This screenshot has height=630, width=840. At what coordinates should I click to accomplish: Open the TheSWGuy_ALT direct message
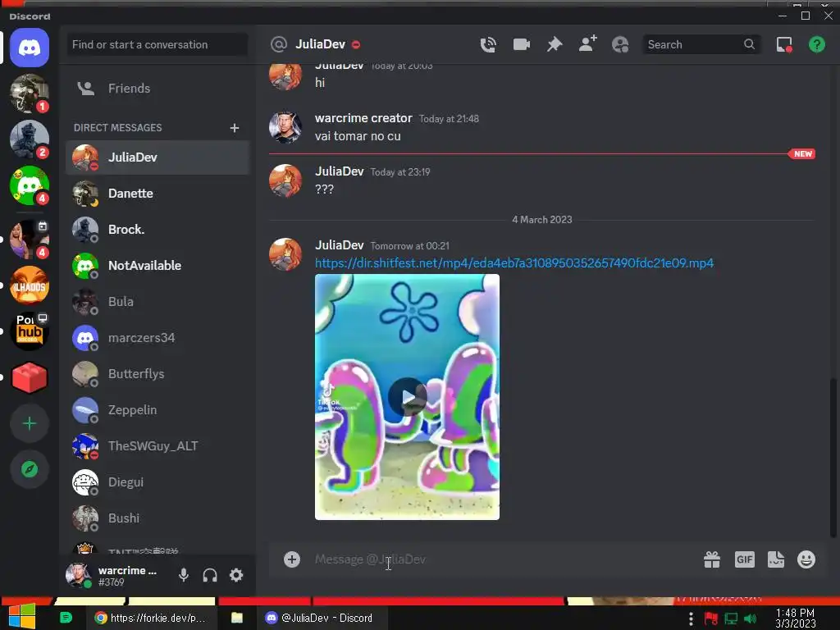157,445
